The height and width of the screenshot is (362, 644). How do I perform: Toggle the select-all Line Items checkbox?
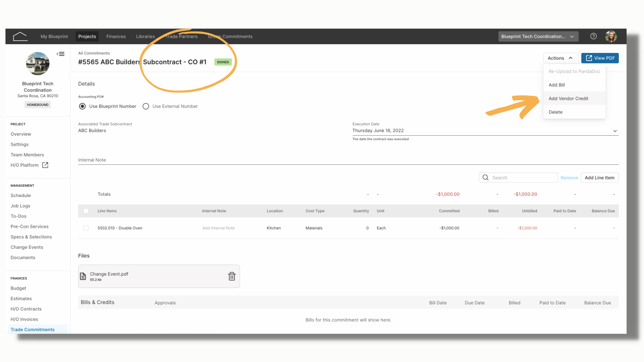[86, 211]
